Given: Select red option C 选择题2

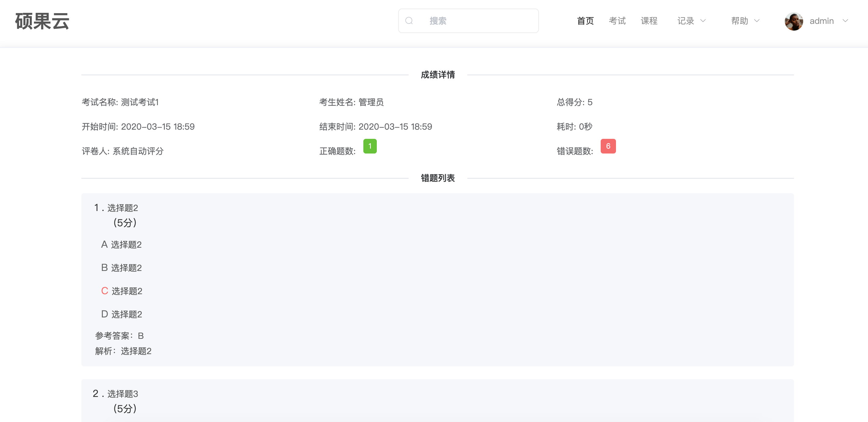Looking at the screenshot, I should [122, 291].
